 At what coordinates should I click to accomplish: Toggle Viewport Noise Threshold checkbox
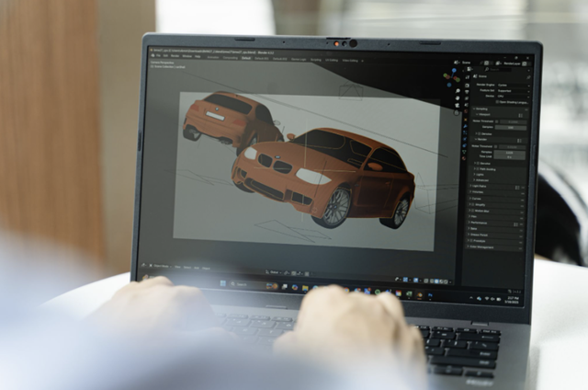coord(497,121)
